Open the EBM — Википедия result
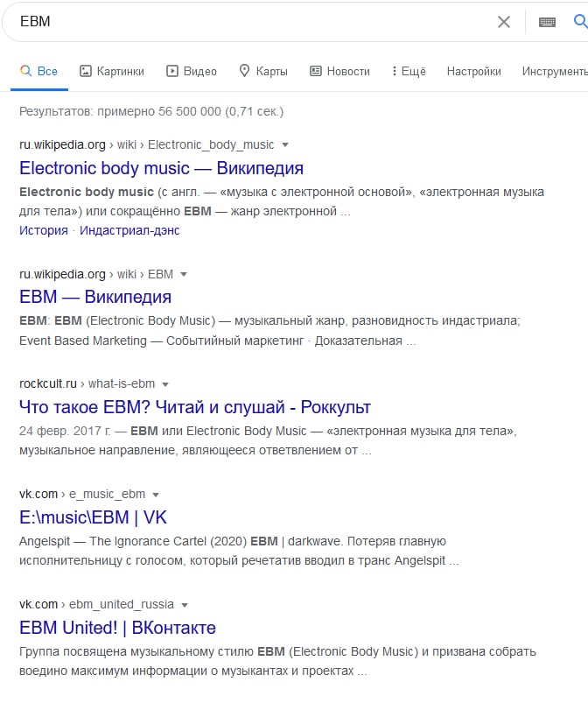This screenshot has height=703, width=588. click(95, 297)
